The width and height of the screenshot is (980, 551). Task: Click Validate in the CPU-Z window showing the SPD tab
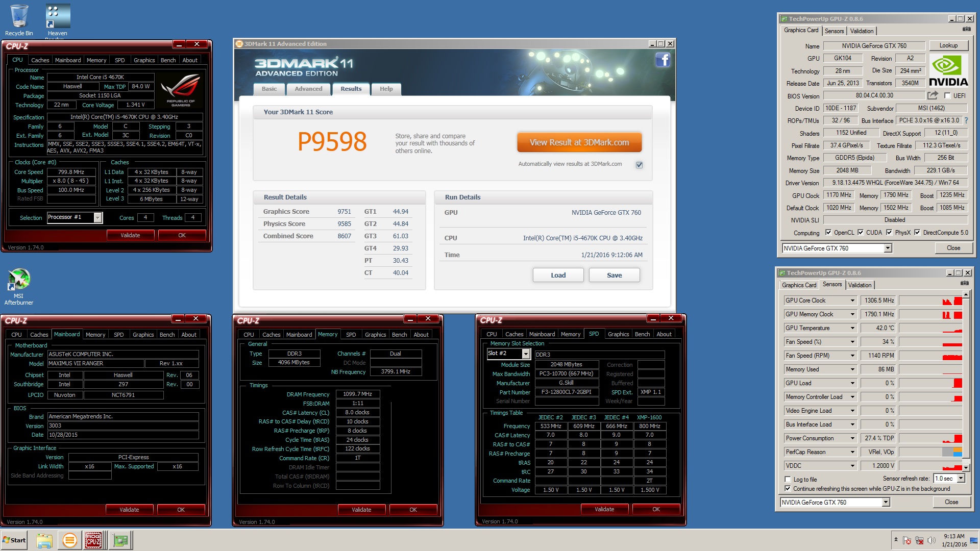(604, 509)
